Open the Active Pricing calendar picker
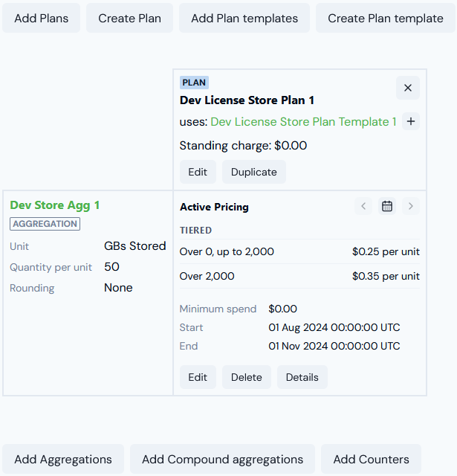Image resolution: width=457 pixels, height=476 pixels. 387,206
